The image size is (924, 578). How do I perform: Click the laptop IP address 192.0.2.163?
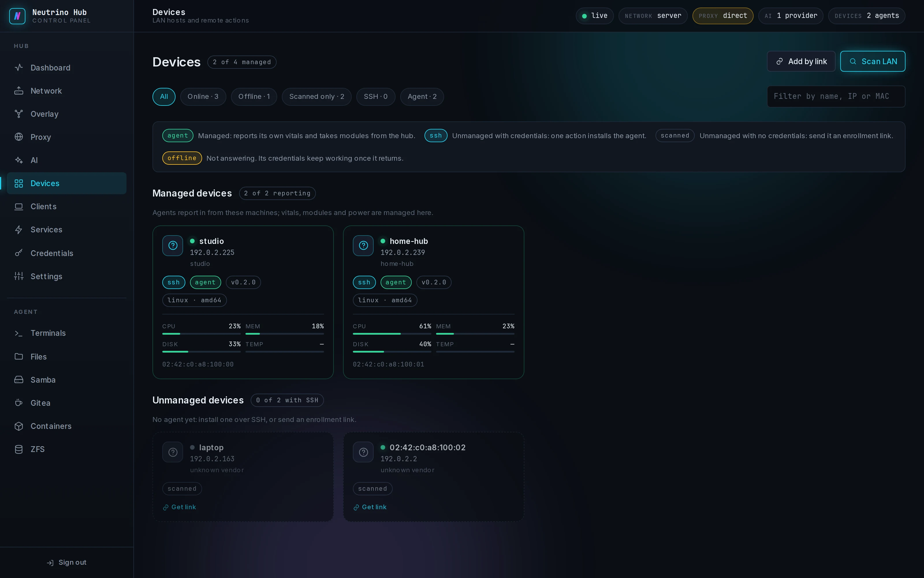click(x=212, y=459)
